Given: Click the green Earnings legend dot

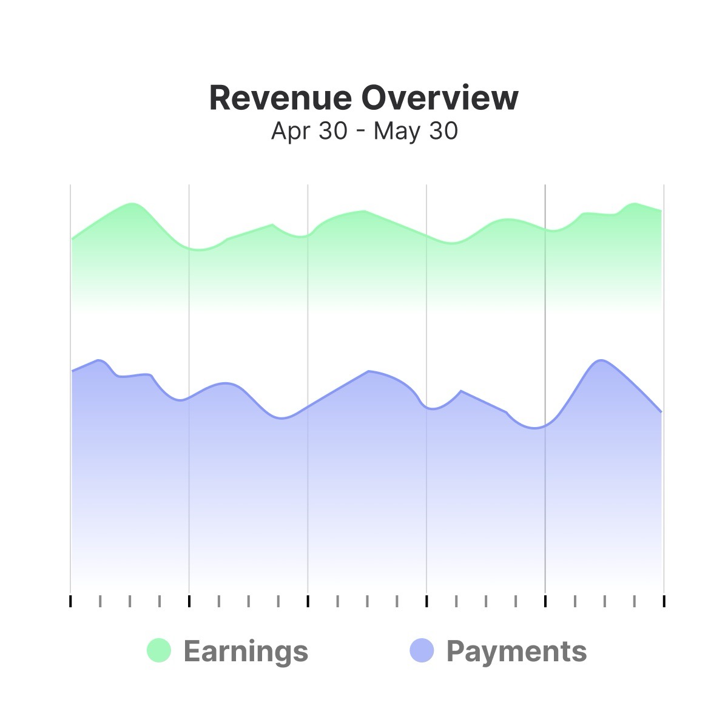Looking at the screenshot, I should pos(159,650).
